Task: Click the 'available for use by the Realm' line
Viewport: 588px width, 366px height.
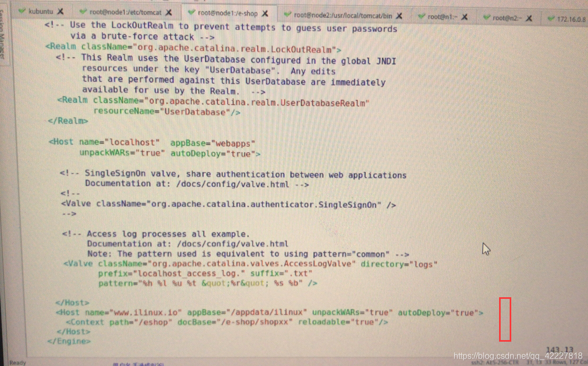Action: [x=174, y=90]
